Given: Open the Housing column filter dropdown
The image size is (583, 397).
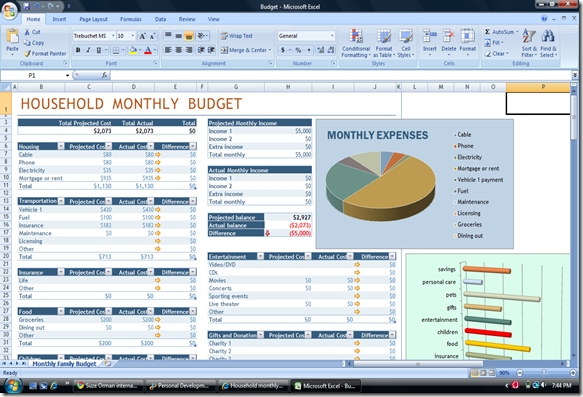Looking at the screenshot, I should click(61, 146).
